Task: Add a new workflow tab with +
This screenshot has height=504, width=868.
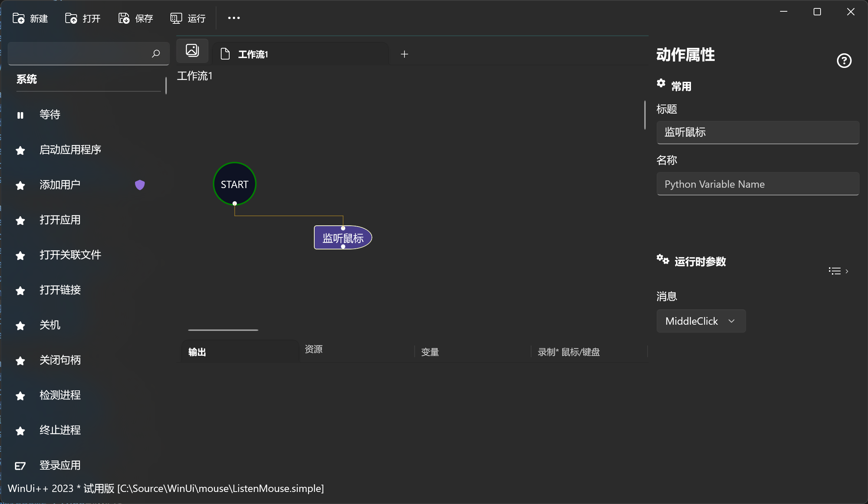Action: pyautogui.click(x=404, y=54)
